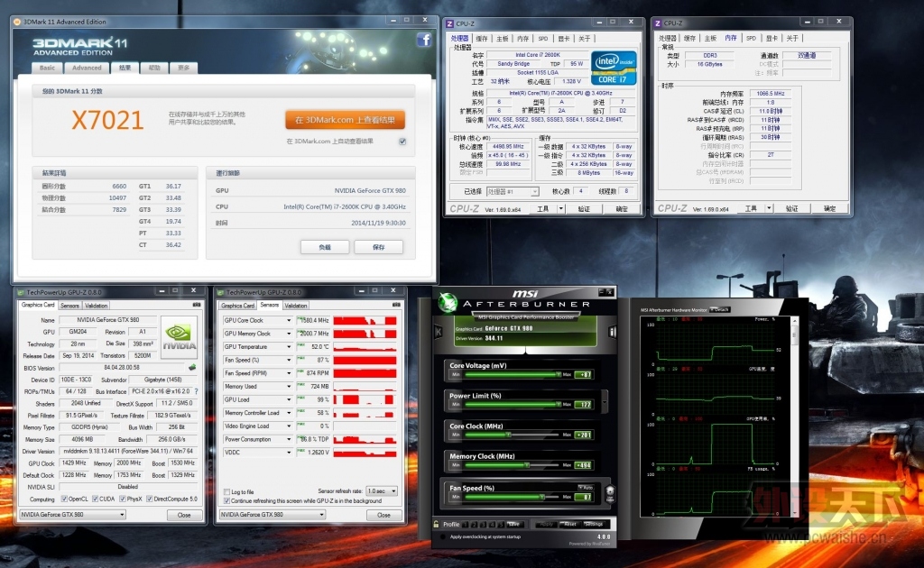Click Core Clock +201 value field in Afterburner
Image resolution: width=924 pixels, height=568 pixels.
[584, 435]
